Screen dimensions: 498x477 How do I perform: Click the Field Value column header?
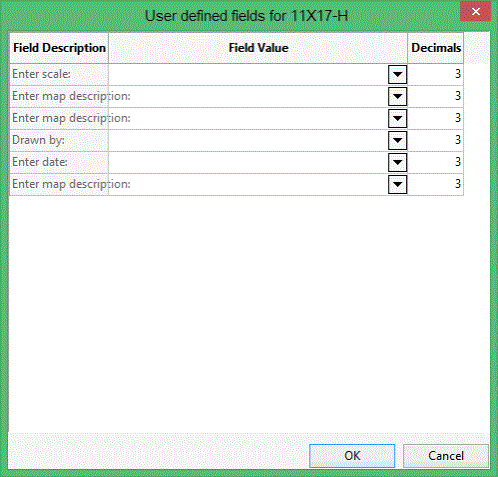pyautogui.click(x=258, y=48)
